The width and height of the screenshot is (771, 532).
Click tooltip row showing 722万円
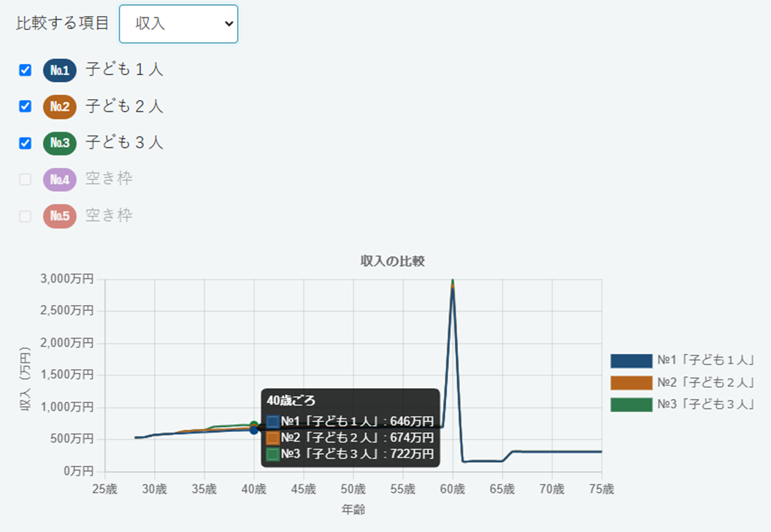350,454
